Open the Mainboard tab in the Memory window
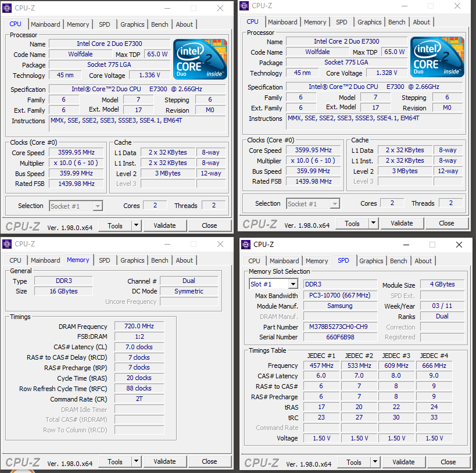This screenshot has height=473, width=476. [x=45, y=260]
